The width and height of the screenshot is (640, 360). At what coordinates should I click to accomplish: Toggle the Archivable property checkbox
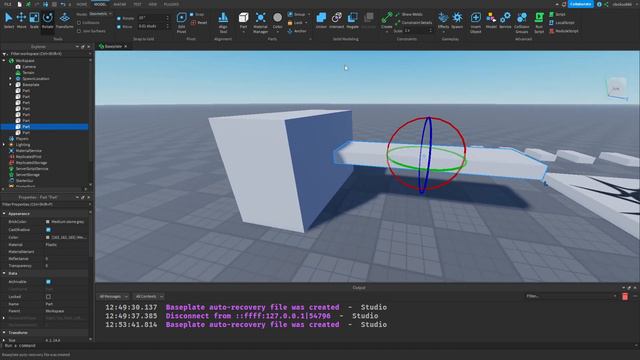click(48, 282)
